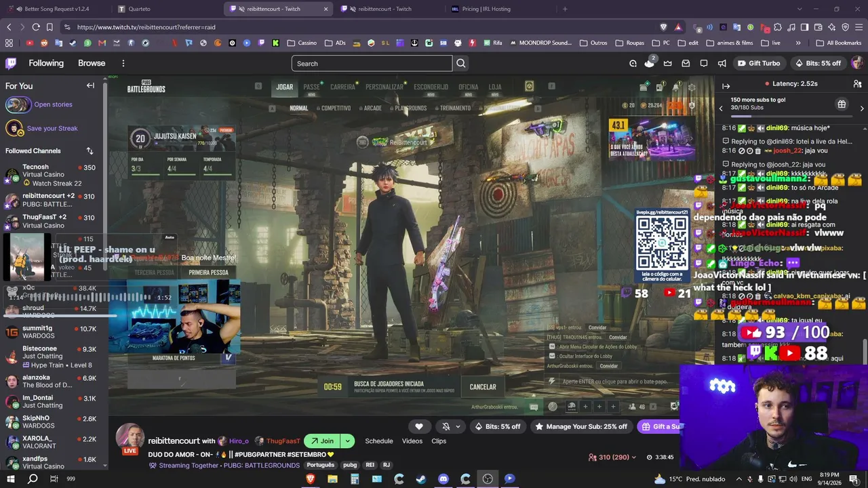Click the Português tag
Screen dimensions: 868x488
coord(321,466)
